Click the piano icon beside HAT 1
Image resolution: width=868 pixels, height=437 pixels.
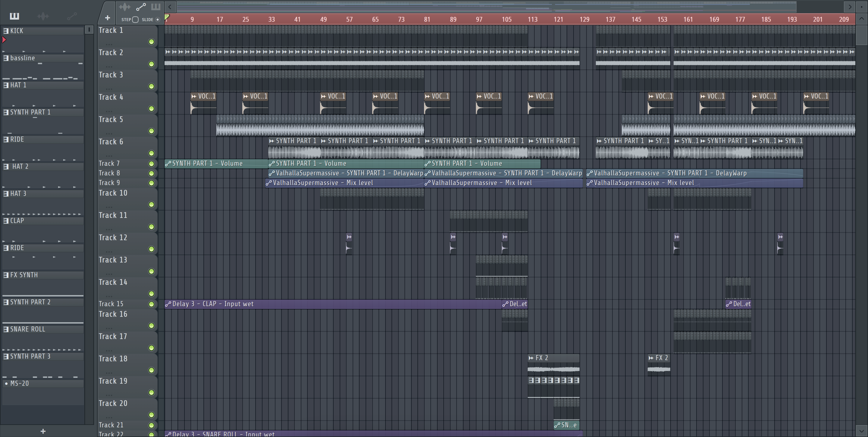pyautogui.click(x=6, y=85)
